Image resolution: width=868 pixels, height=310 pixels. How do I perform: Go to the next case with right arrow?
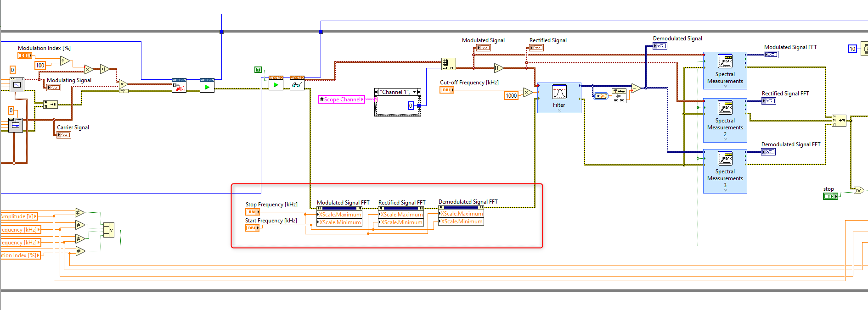[419, 92]
